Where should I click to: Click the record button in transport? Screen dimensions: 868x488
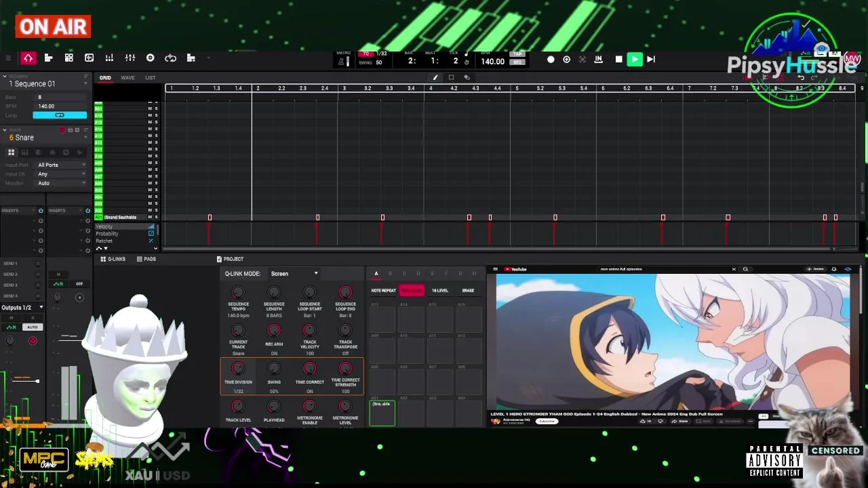pyautogui.click(x=551, y=60)
